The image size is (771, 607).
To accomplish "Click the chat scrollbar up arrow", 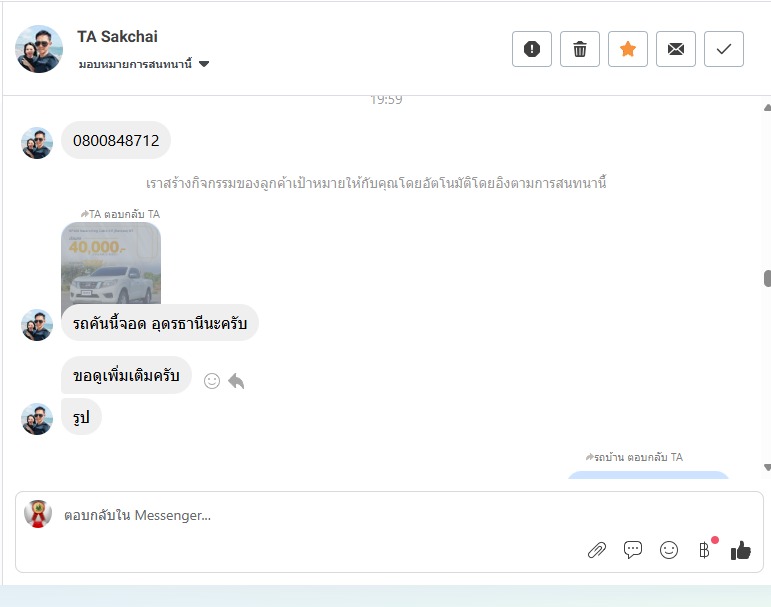I will coord(768,108).
